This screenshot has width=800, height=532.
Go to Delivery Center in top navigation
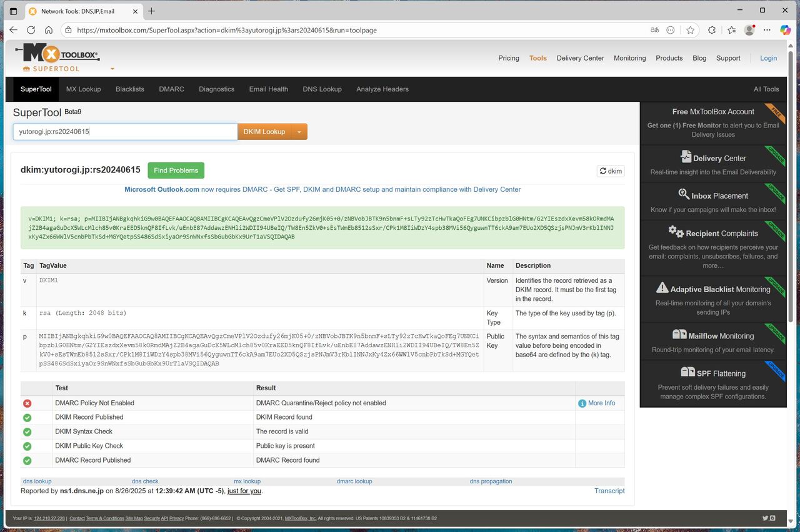click(581, 58)
